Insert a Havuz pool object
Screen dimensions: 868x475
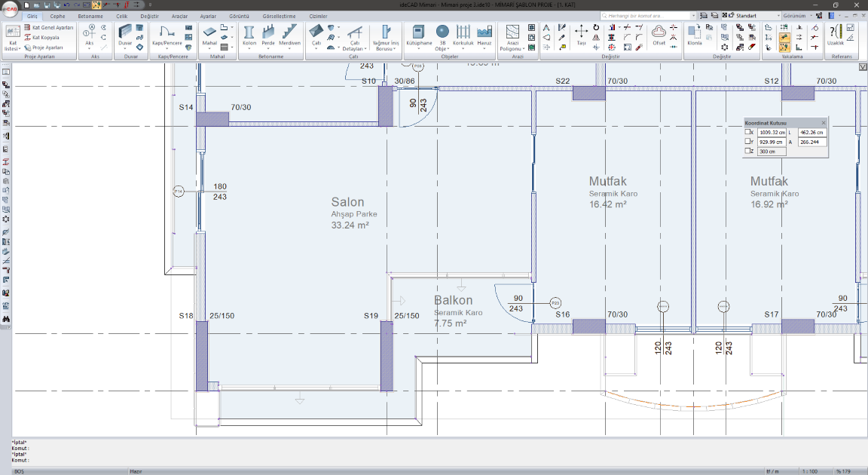tap(484, 34)
